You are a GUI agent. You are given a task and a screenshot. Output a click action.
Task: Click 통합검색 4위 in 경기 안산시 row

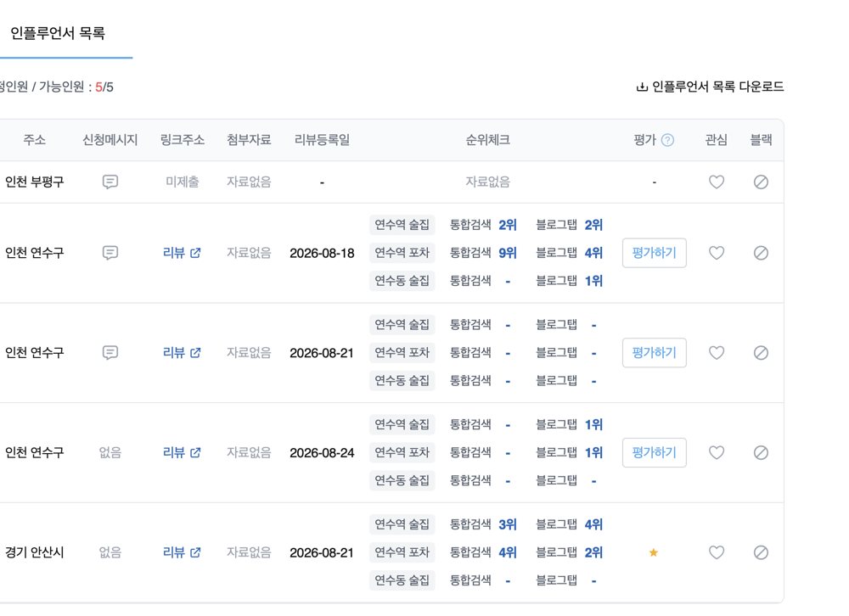(484, 552)
